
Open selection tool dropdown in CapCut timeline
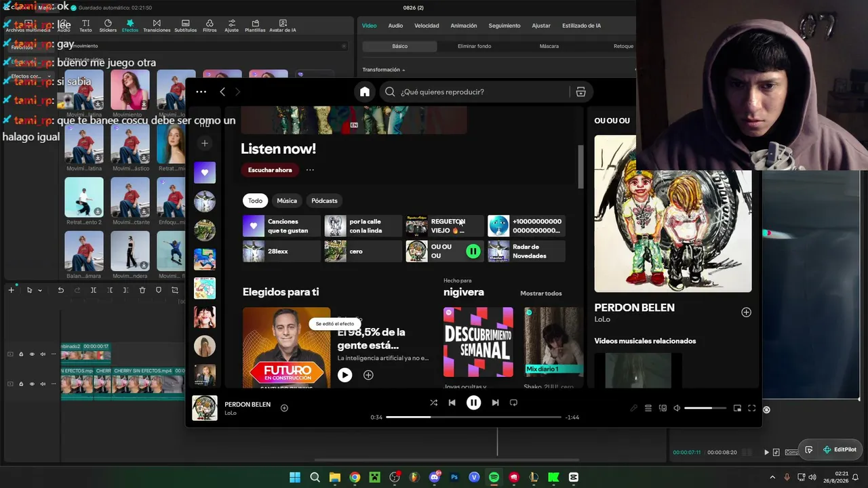pyautogui.click(x=40, y=290)
